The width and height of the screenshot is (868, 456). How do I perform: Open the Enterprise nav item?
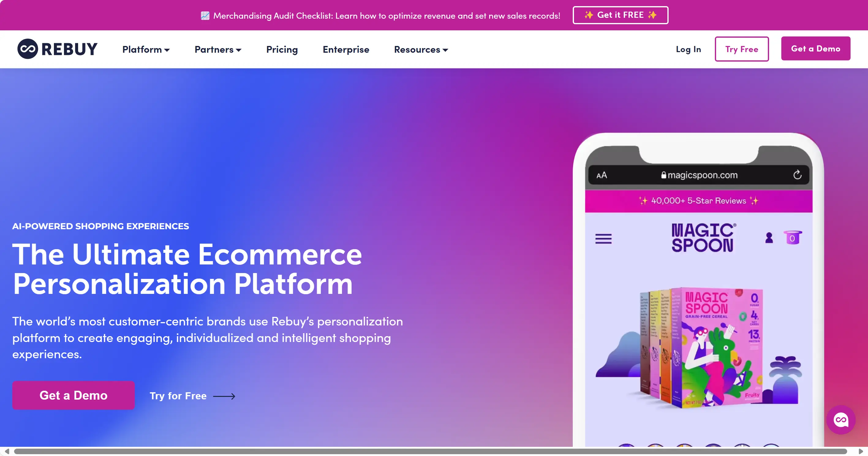[x=346, y=50]
